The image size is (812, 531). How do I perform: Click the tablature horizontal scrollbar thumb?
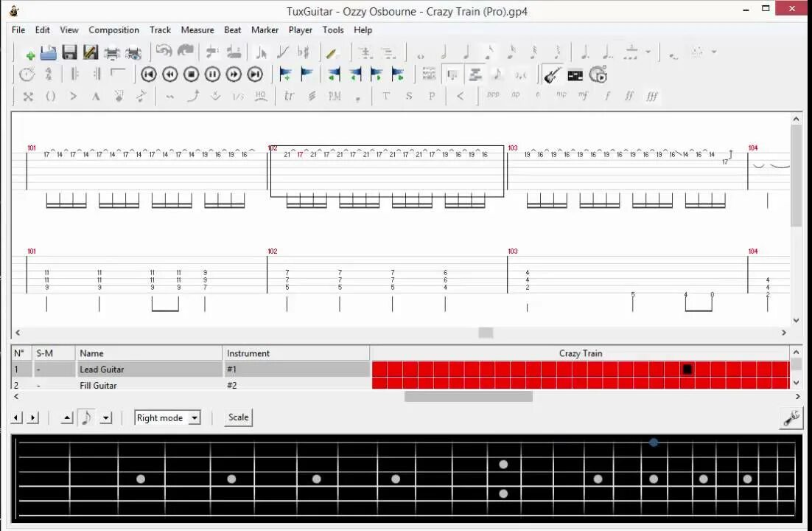(x=486, y=333)
